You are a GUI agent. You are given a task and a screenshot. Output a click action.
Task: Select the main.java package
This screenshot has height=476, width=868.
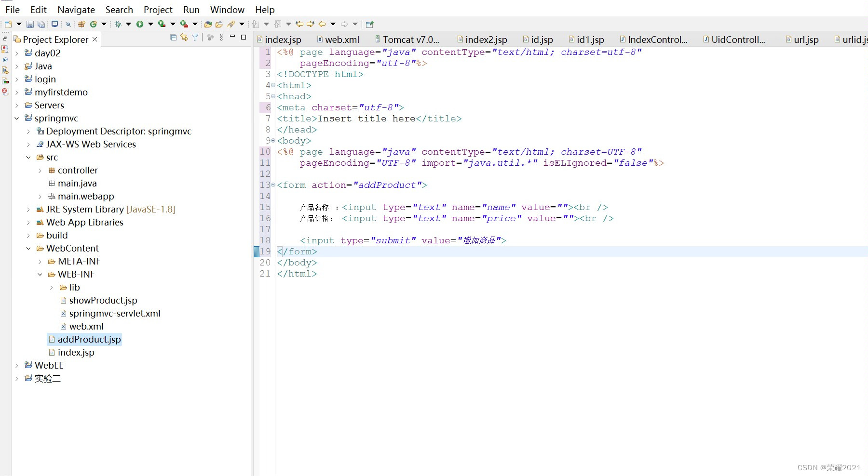[77, 183]
